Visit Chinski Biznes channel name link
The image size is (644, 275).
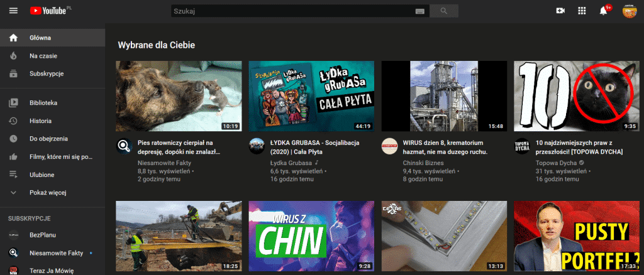tap(423, 163)
